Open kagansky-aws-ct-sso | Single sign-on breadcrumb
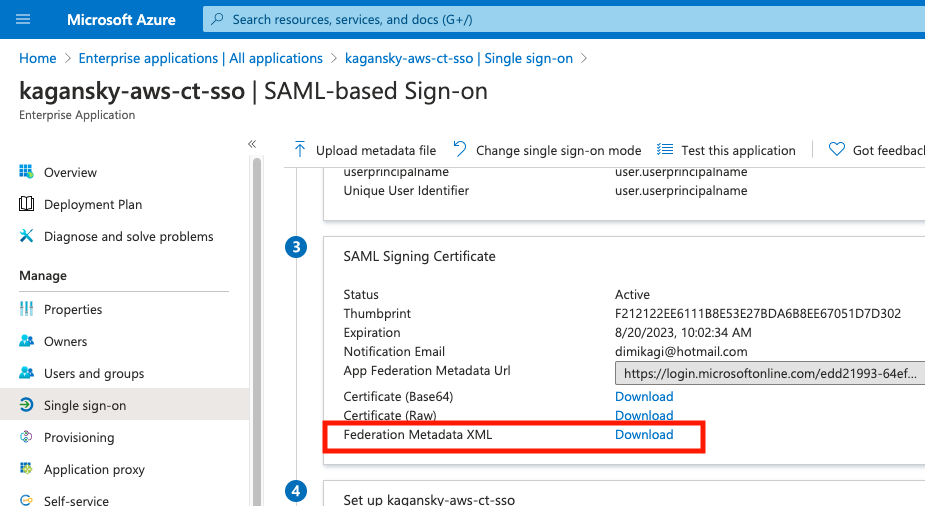 click(459, 58)
